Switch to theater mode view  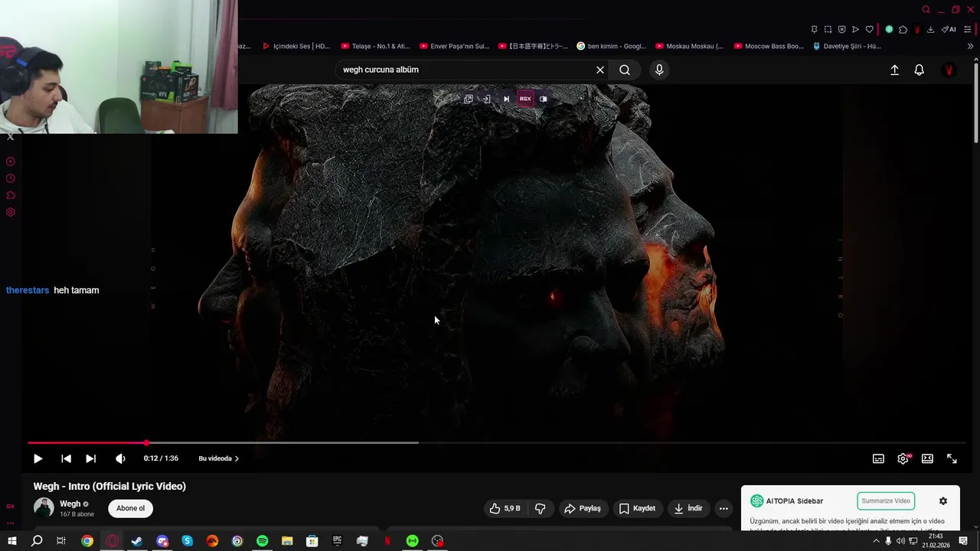point(927,458)
